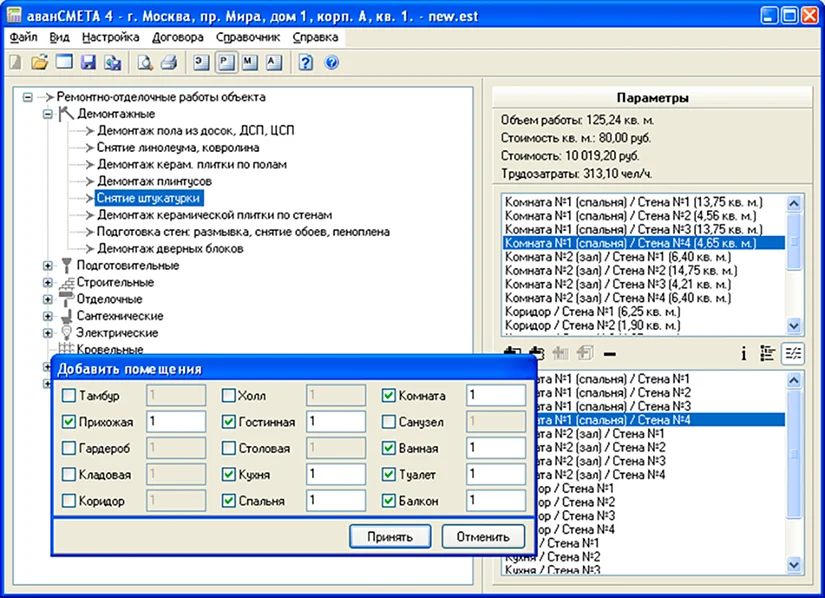This screenshot has width=825, height=598.
Task: Uncheck the Прихожая checkbox
Action: [69, 422]
